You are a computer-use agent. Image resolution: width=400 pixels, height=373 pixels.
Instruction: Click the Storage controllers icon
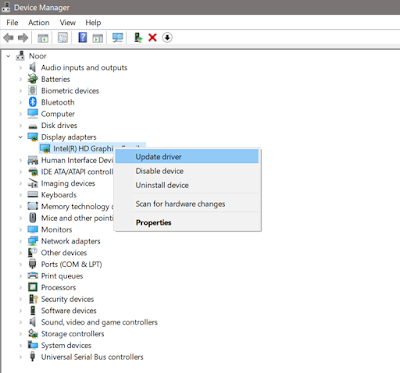pyautogui.click(x=33, y=333)
